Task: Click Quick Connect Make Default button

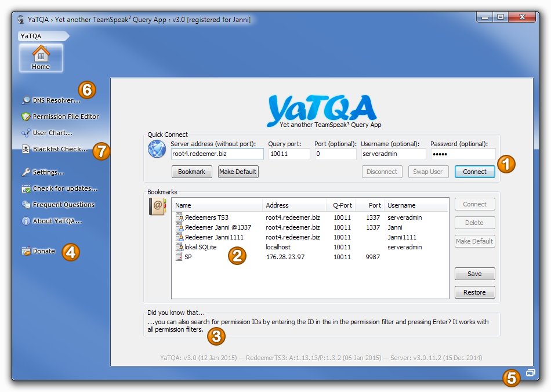Action: (x=238, y=172)
